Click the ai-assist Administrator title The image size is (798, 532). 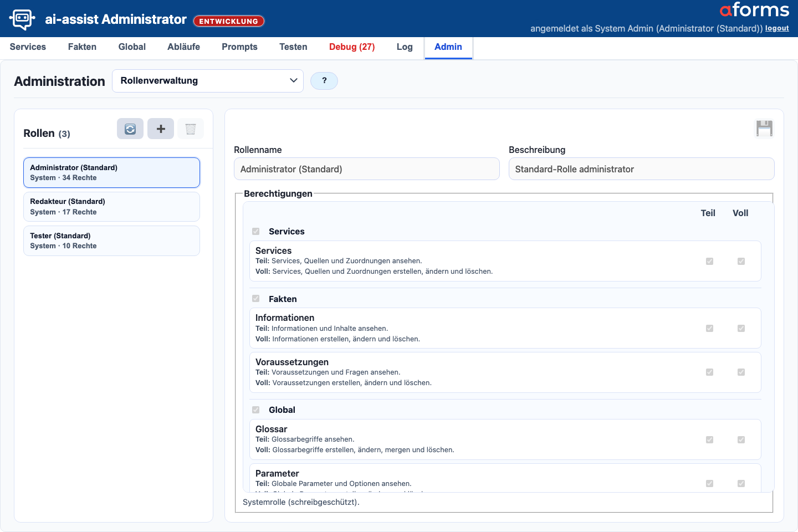[x=116, y=19]
